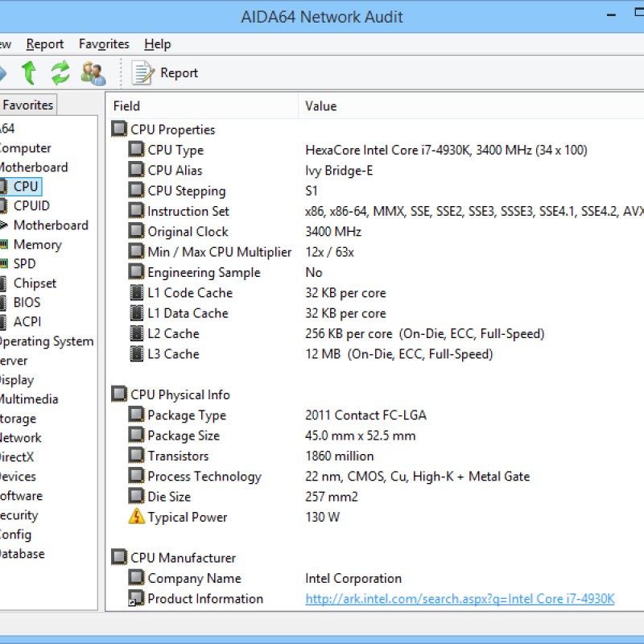Click the Value column header
The width and height of the screenshot is (644, 644).
320,106
